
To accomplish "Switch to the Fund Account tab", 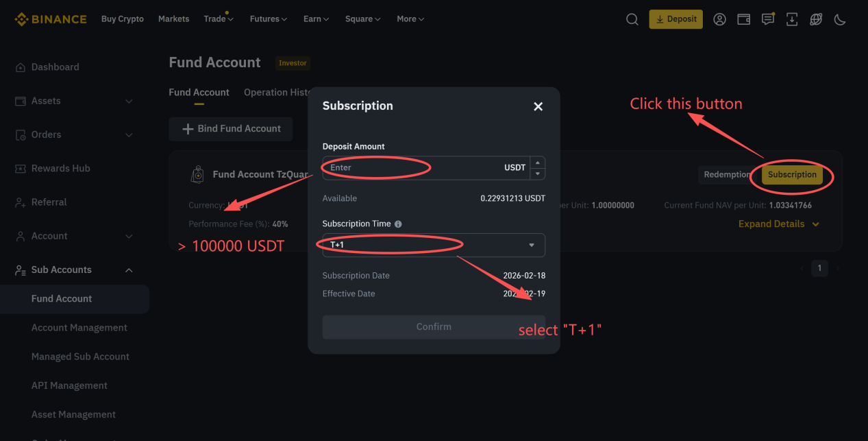I will click(199, 93).
